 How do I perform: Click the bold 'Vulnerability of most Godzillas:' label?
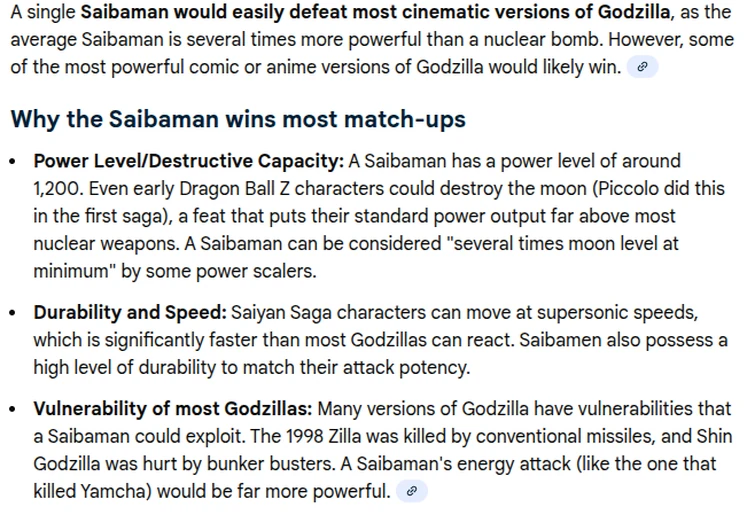173,409
